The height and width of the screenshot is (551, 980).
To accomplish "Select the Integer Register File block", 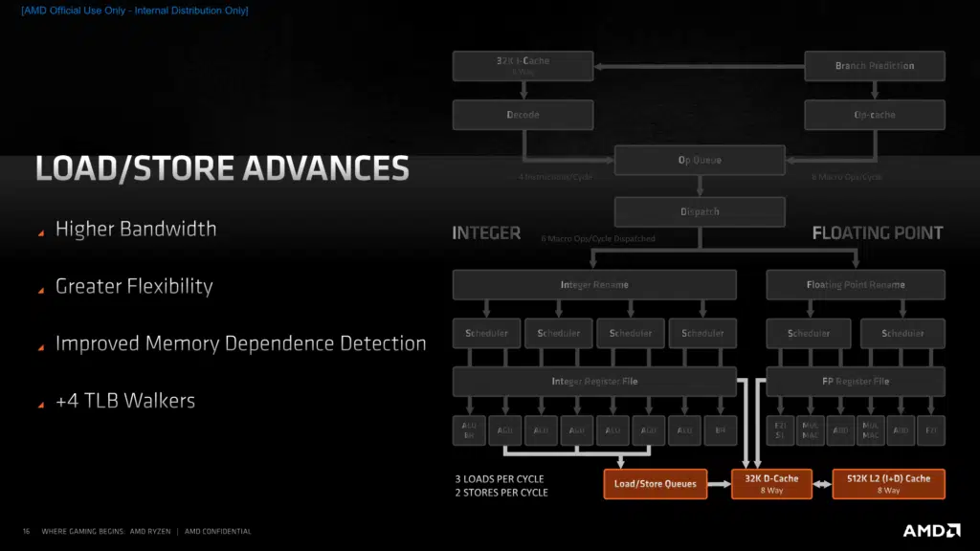I will click(x=594, y=381).
